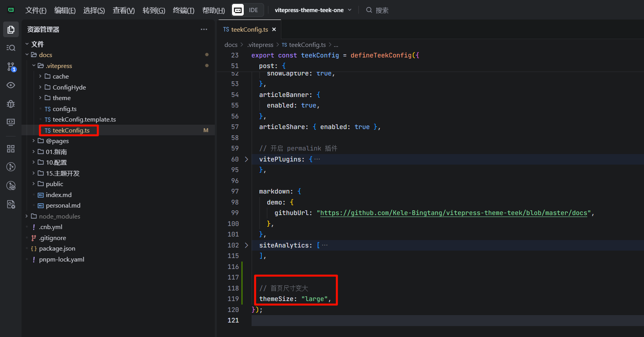
Task: Open source control icon with badge 1
Action: pyautogui.click(x=11, y=67)
